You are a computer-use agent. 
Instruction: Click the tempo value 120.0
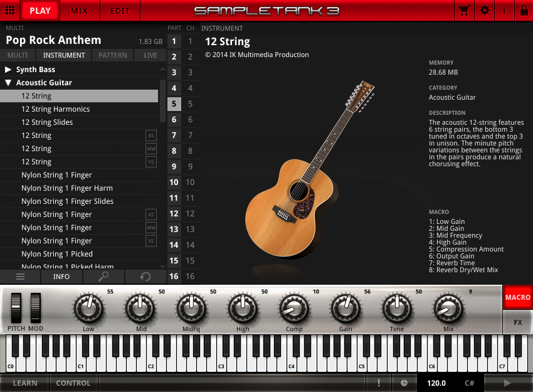click(436, 383)
